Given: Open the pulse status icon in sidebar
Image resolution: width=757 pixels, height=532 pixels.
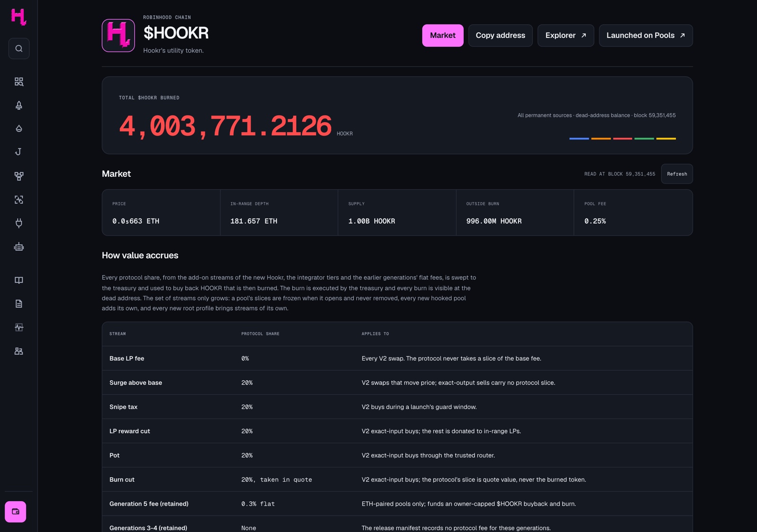Looking at the screenshot, I should pyautogui.click(x=19, y=327).
